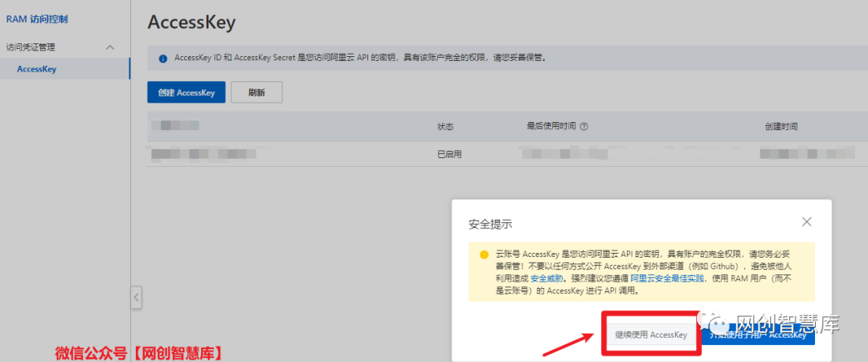Click 继续使用 AccessKey button
Image resolution: width=868 pixels, height=362 pixels.
[x=651, y=335]
